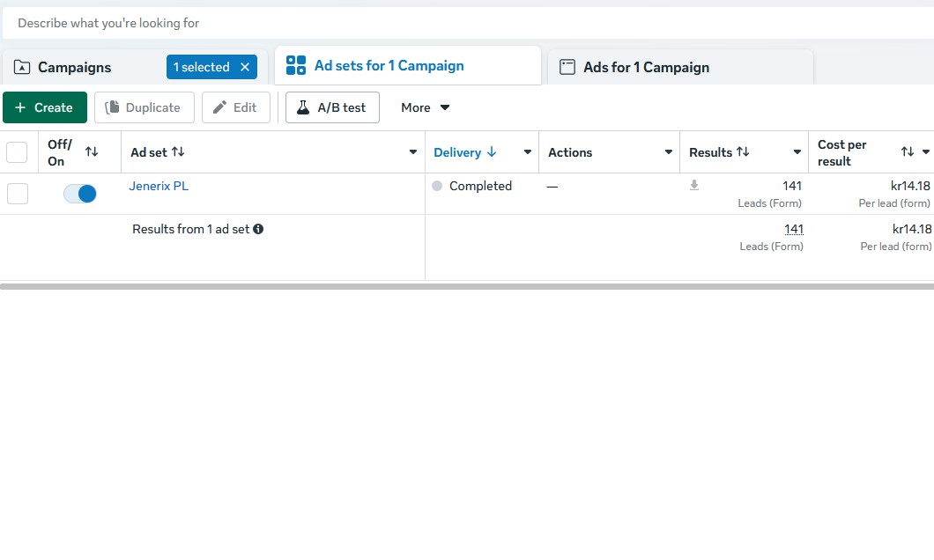The height and width of the screenshot is (560, 934).
Task: Tick the Jenerix PL row checkbox
Action: [18, 194]
